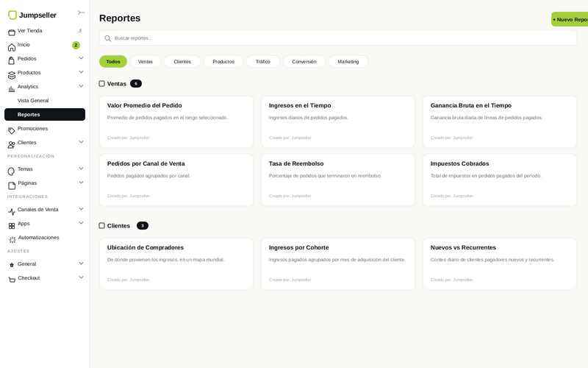Expand the Pedidos menu chevron
Image resolution: width=588 pixels, height=368 pixels.
click(x=81, y=58)
